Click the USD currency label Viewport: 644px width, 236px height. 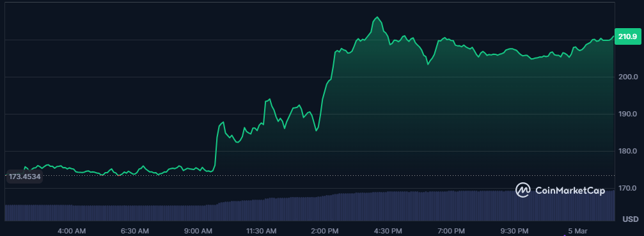(631, 219)
